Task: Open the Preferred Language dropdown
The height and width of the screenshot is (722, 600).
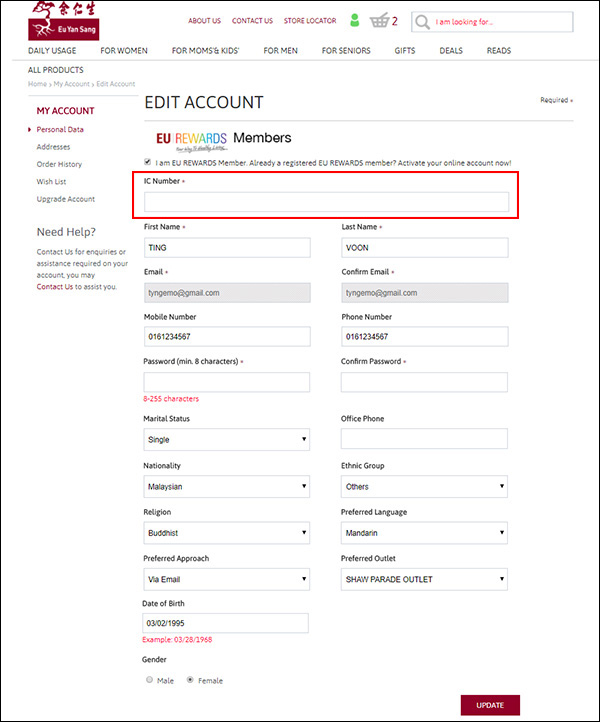Action: pyautogui.click(x=424, y=533)
